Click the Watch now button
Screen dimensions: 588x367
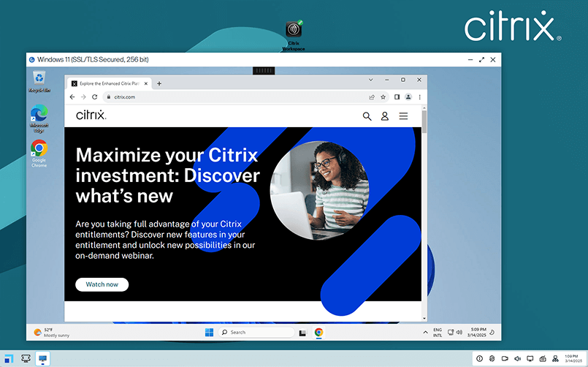[x=102, y=284]
